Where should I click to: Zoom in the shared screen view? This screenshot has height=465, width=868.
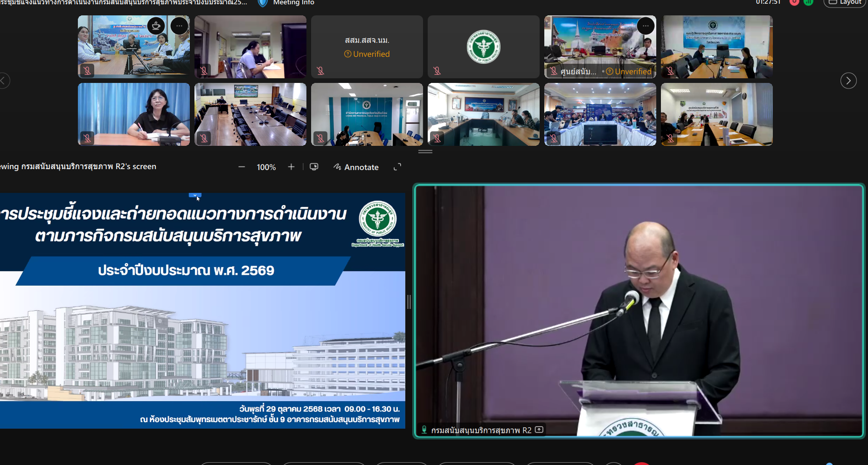click(x=291, y=167)
